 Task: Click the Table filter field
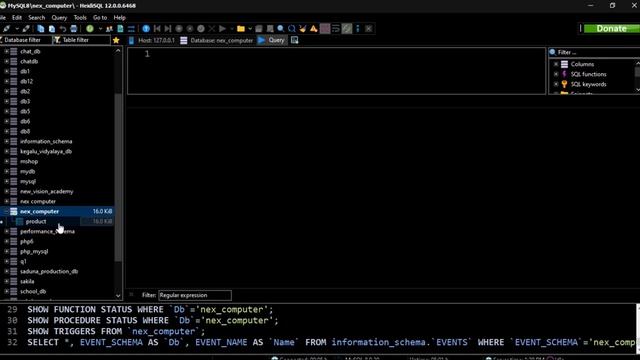82,40
